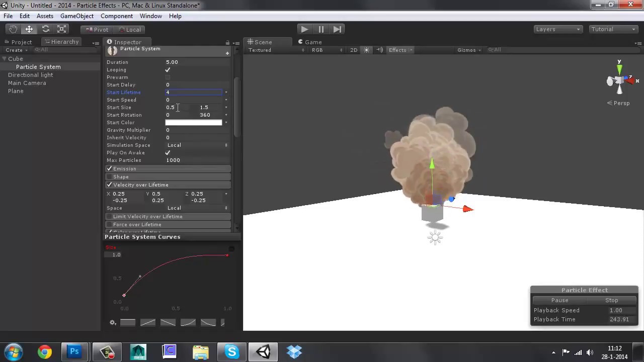Toggle Pivot handle position

97,30
